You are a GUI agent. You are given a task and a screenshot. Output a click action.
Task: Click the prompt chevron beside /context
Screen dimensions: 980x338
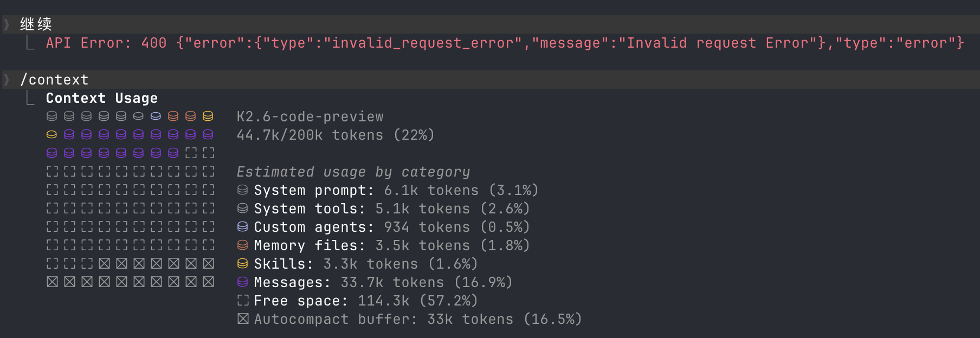pos(7,80)
